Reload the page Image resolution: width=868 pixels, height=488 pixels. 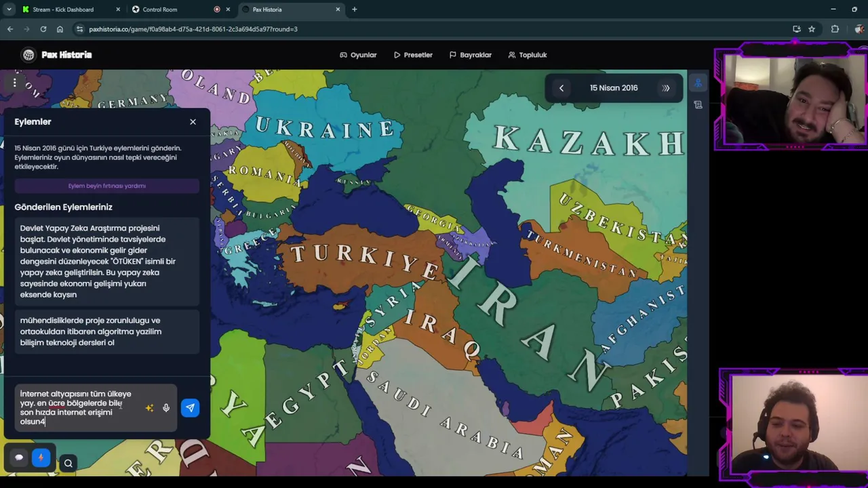click(43, 29)
